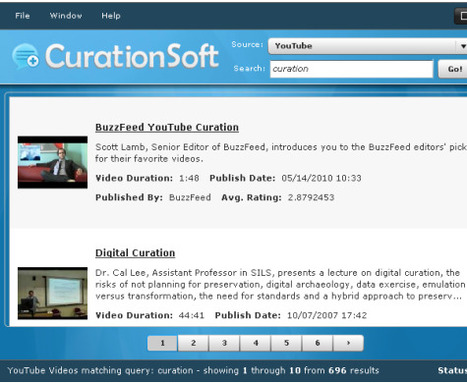Click the Search field containing curation
The image size is (467, 383).
tap(351, 69)
